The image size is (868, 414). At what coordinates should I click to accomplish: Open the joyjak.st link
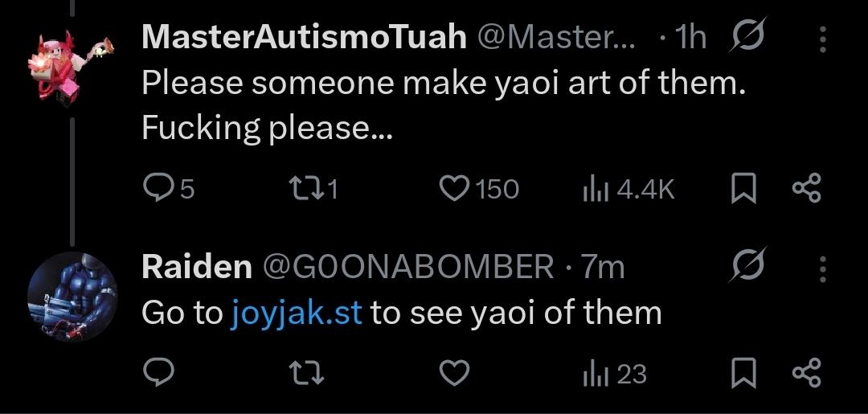pyautogui.click(x=297, y=313)
